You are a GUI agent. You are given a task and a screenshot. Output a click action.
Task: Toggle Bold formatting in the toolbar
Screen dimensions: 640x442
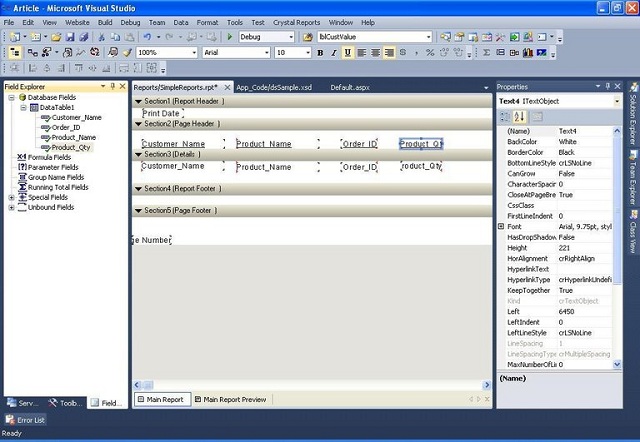click(x=322, y=52)
